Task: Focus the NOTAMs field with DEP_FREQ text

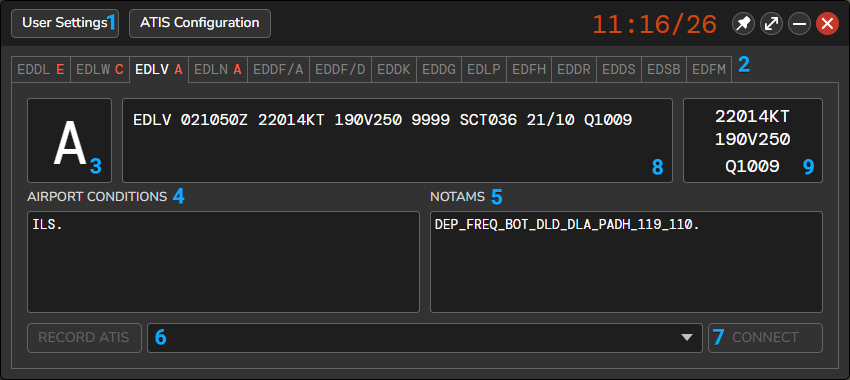Action: (x=626, y=262)
